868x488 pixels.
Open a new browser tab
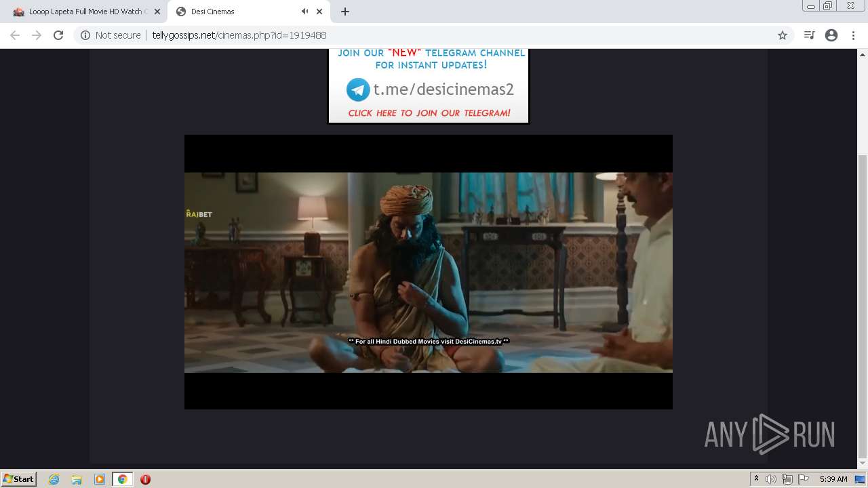tap(345, 12)
